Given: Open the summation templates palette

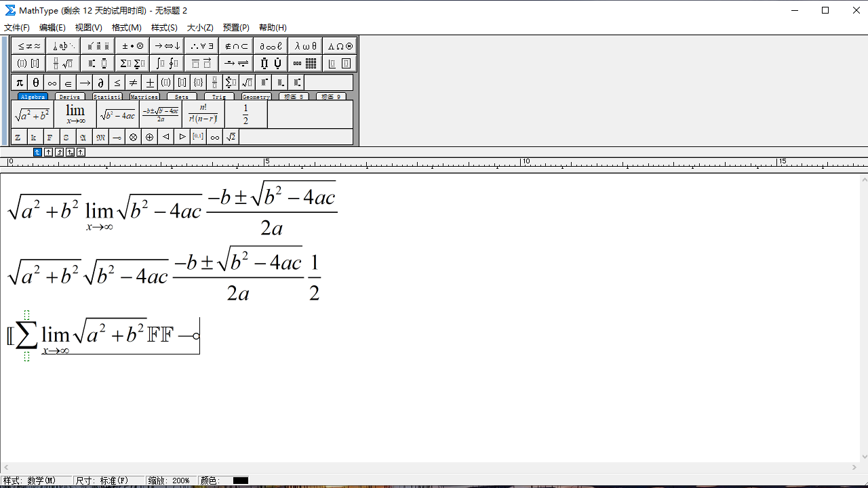Looking at the screenshot, I should point(132,64).
